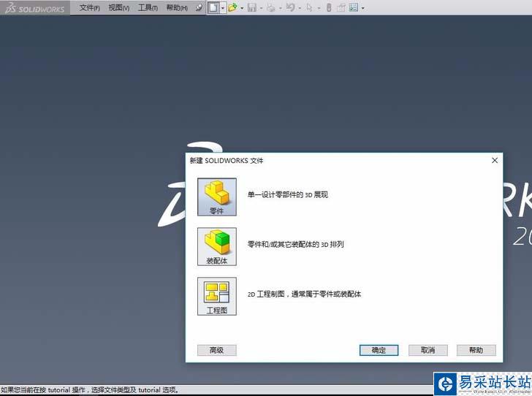The image size is (532, 396).
Task: Click the Select cursor tool icon
Action: point(309,7)
